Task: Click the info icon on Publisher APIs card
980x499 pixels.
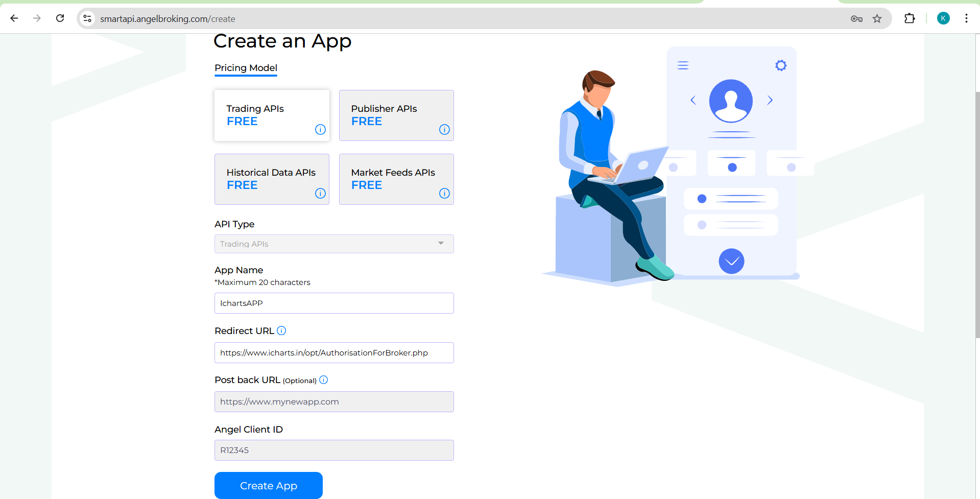Action: pos(444,130)
